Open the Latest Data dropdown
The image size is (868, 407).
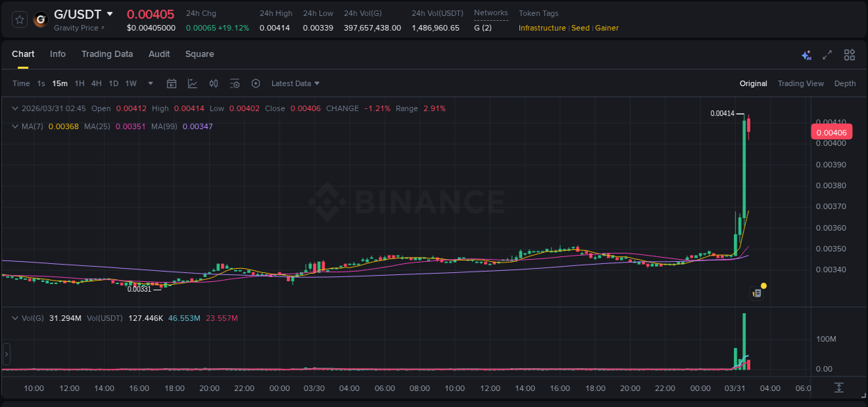point(295,83)
